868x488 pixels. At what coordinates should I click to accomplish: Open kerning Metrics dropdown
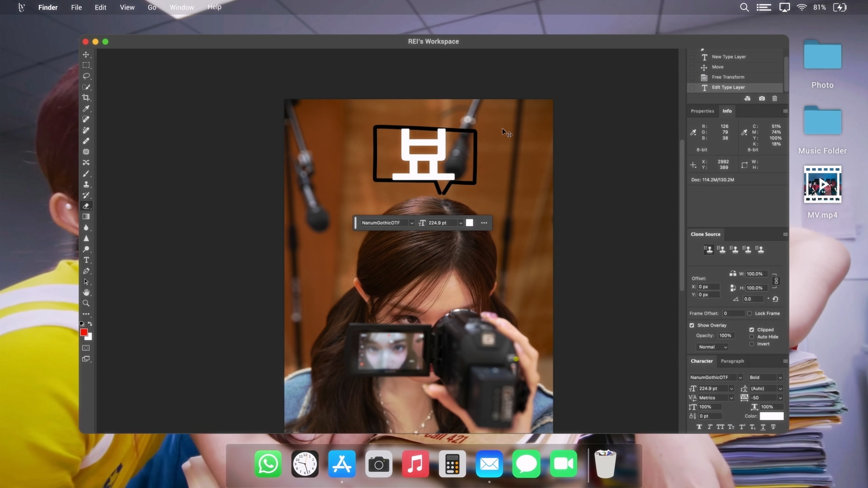(731, 398)
